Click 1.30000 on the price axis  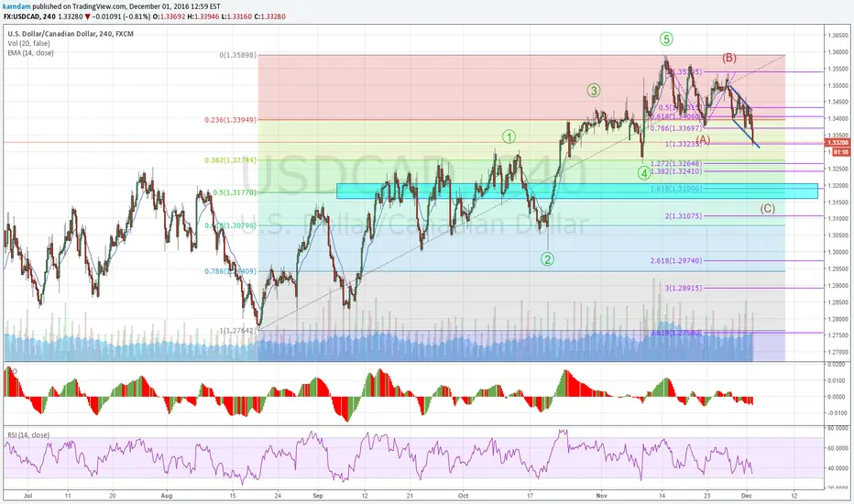(x=838, y=252)
